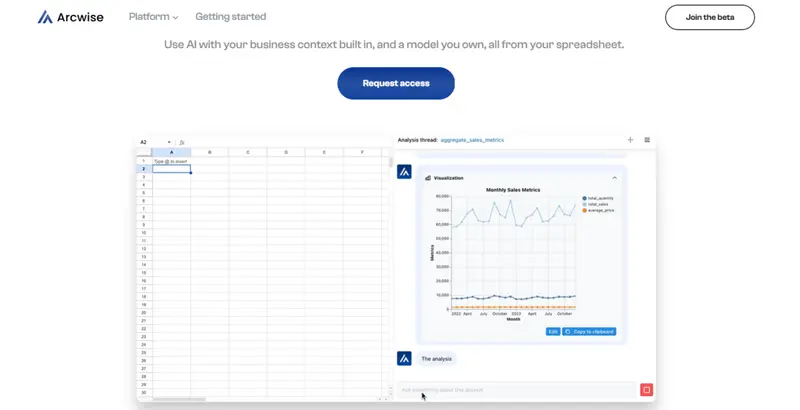Screen dimensions: 800x410
Task: Expand the Platform dropdown menu
Action: coord(154,17)
